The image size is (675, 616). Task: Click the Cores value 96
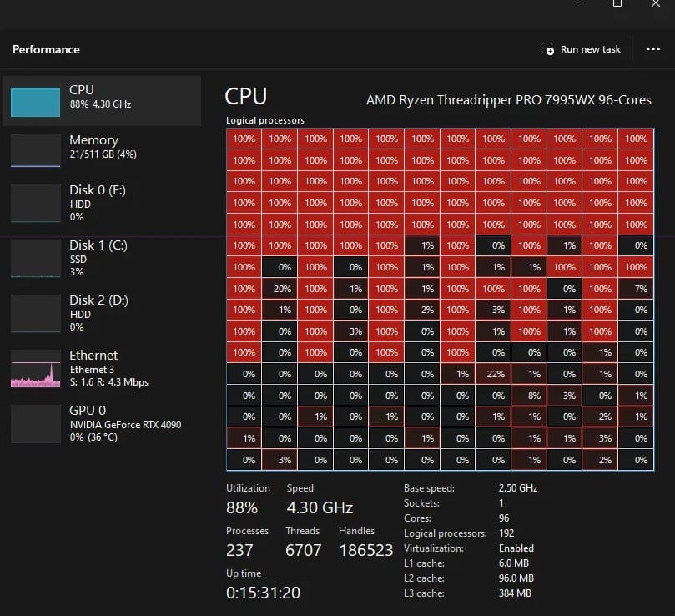point(504,518)
